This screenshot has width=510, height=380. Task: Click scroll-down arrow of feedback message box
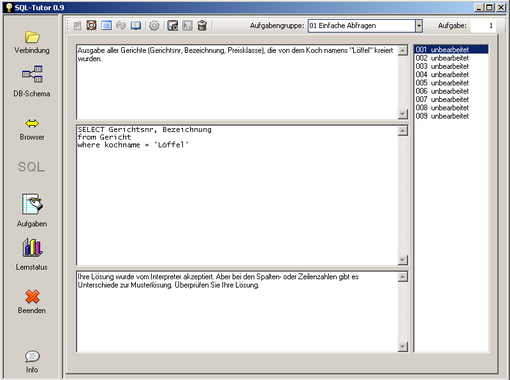tap(403, 347)
